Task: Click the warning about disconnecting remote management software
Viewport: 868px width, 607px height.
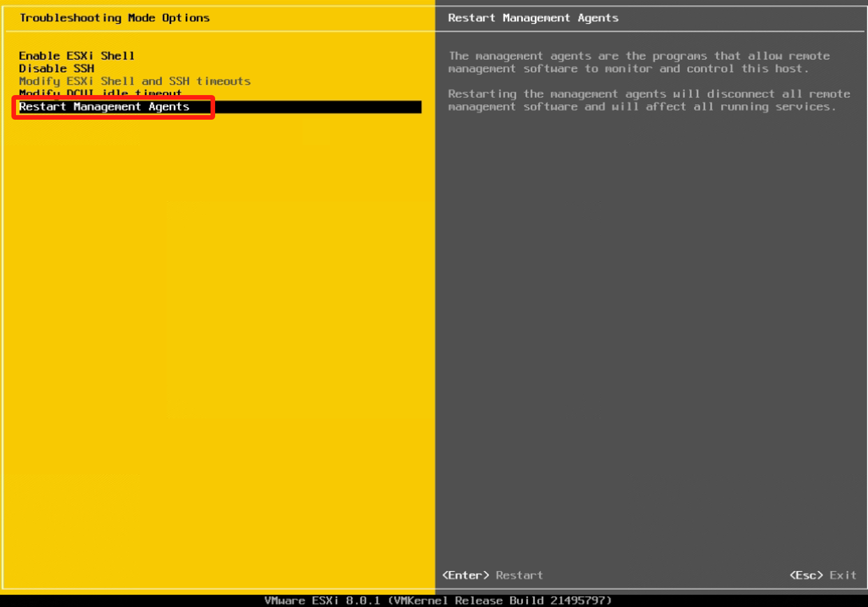Action: tap(648, 100)
